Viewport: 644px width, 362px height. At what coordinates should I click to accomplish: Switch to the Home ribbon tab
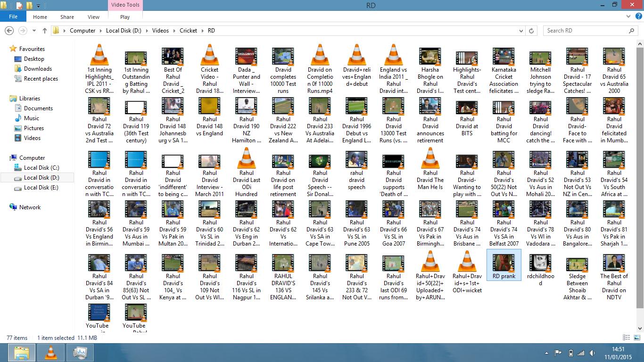pos(40,17)
